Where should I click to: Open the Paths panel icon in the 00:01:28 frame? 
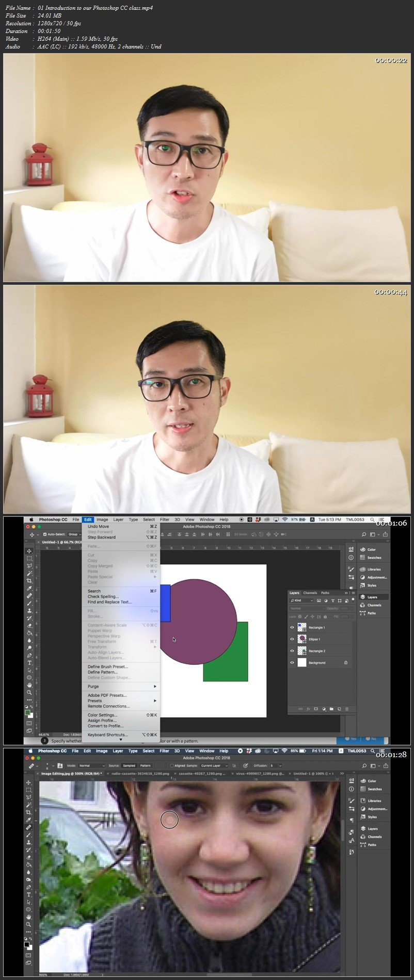coord(363,845)
